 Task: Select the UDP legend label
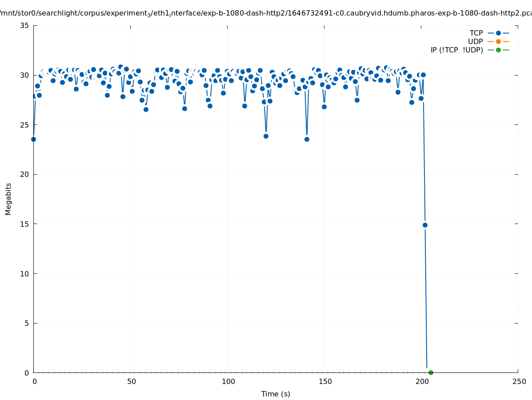(x=475, y=41)
